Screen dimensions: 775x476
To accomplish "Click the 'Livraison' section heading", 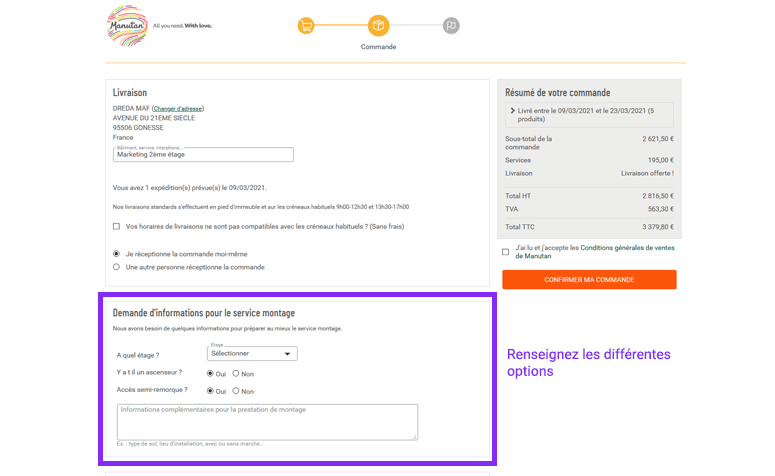I will click(129, 92).
